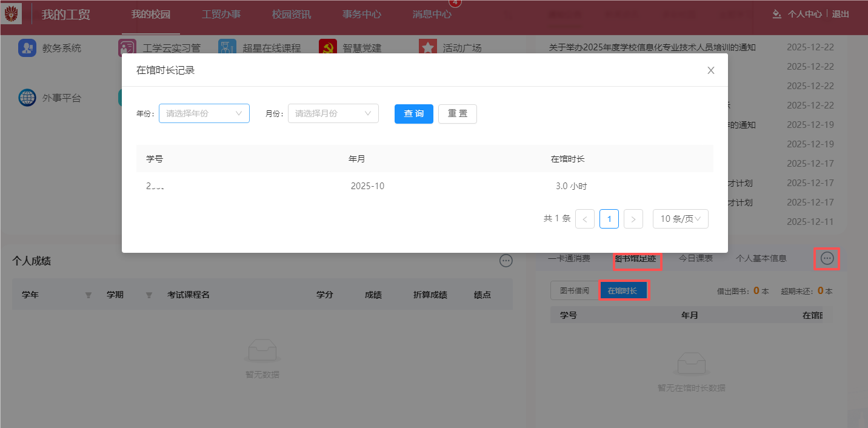Open the 外事平台 globe icon

click(x=27, y=98)
